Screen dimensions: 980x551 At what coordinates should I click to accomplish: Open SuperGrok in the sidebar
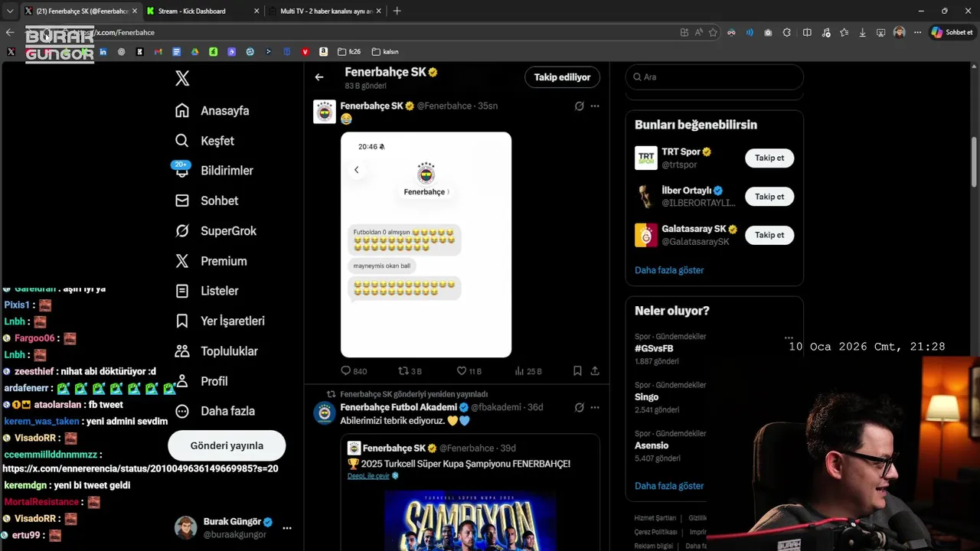coord(216,230)
